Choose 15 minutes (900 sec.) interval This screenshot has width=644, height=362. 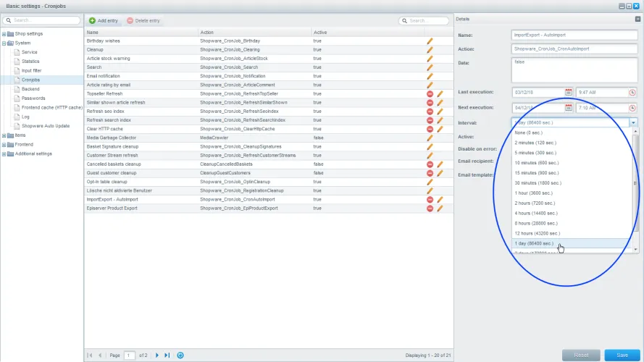(x=571, y=173)
